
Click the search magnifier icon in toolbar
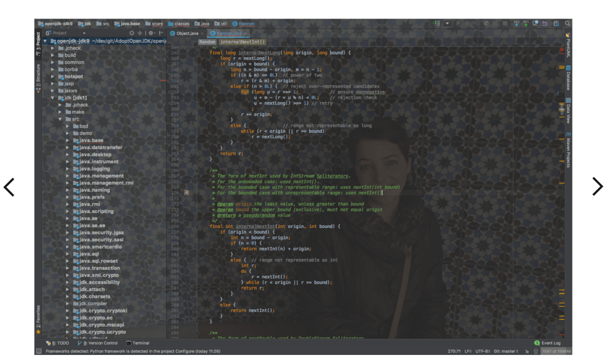coord(567,24)
